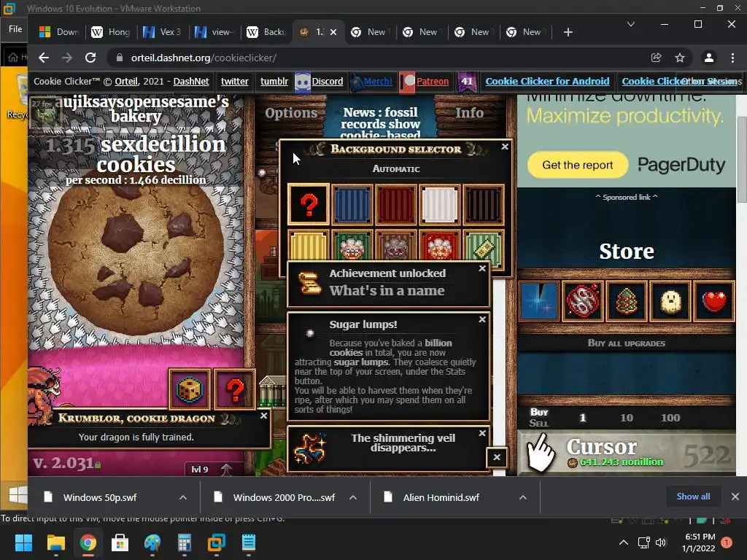Bookmark this page with the star icon
This screenshot has height=560, width=747.
click(x=679, y=58)
